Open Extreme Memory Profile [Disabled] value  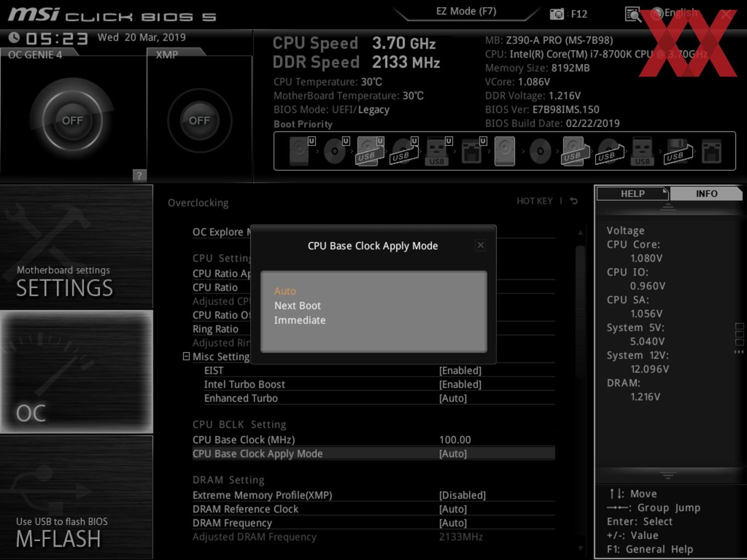click(462, 495)
